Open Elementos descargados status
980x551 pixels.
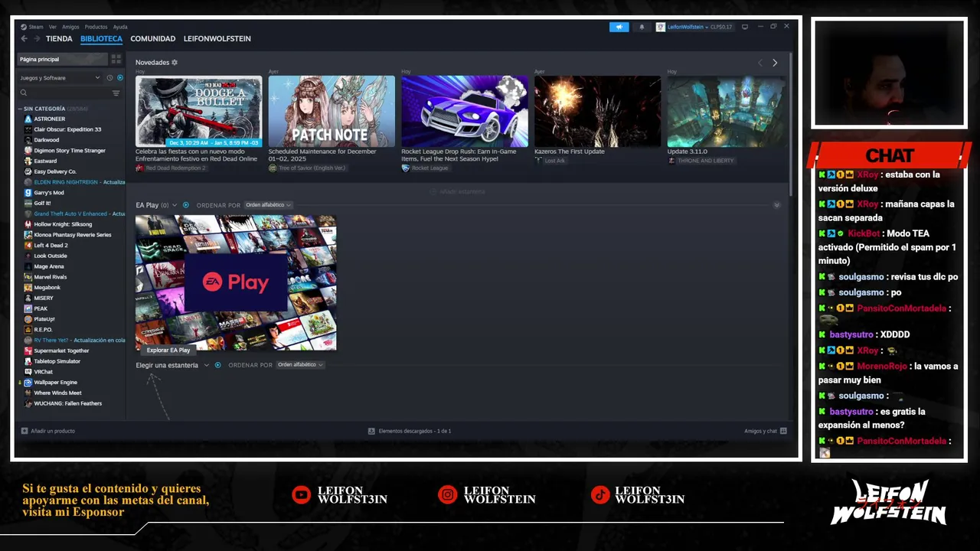tap(410, 431)
